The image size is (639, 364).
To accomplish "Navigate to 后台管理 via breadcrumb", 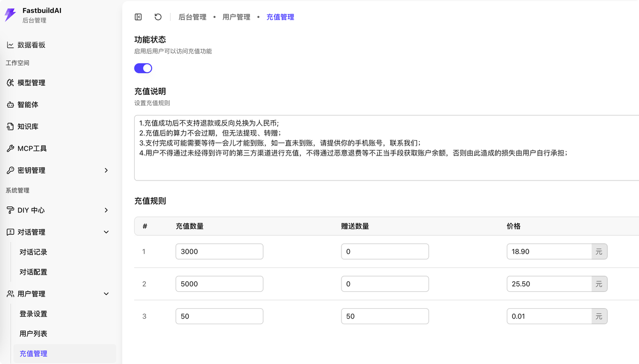I will (192, 16).
